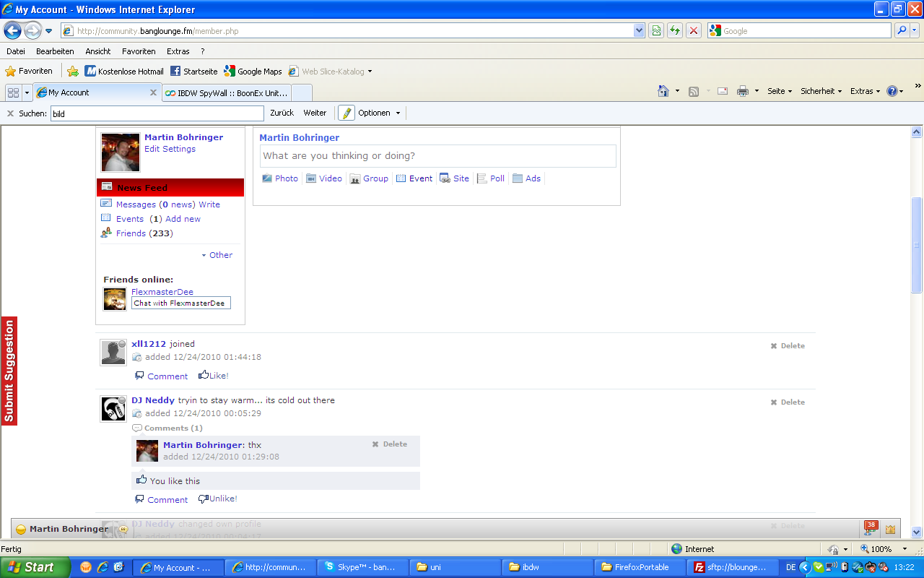
Task: Open the Seite dropdown menu
Action: pyautogui.click(x=780, y=91)
